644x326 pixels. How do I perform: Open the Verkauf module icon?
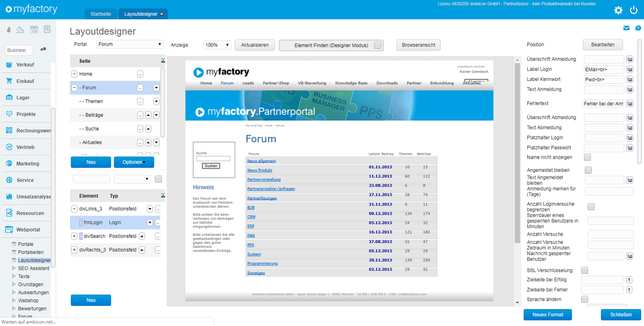pos(9,65)
